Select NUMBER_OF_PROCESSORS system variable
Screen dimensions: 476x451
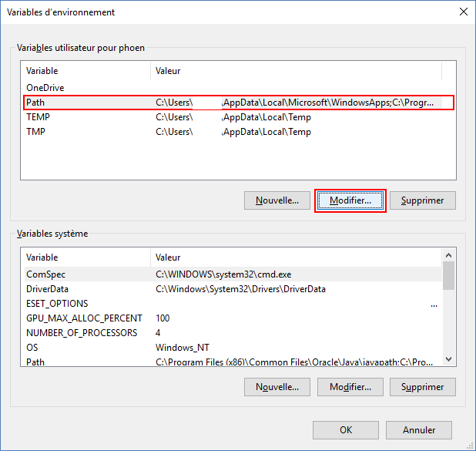(x=82, y=333)
